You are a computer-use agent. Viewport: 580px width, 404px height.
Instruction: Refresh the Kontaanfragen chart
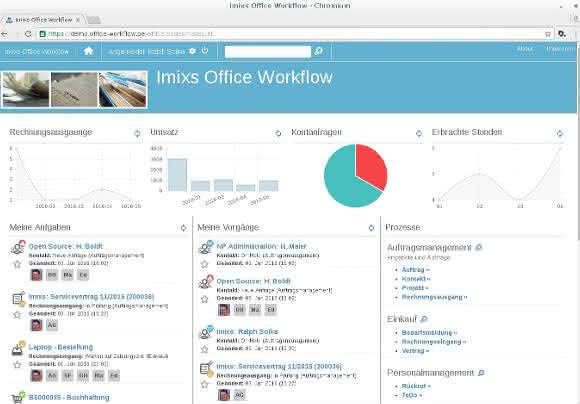419,133
